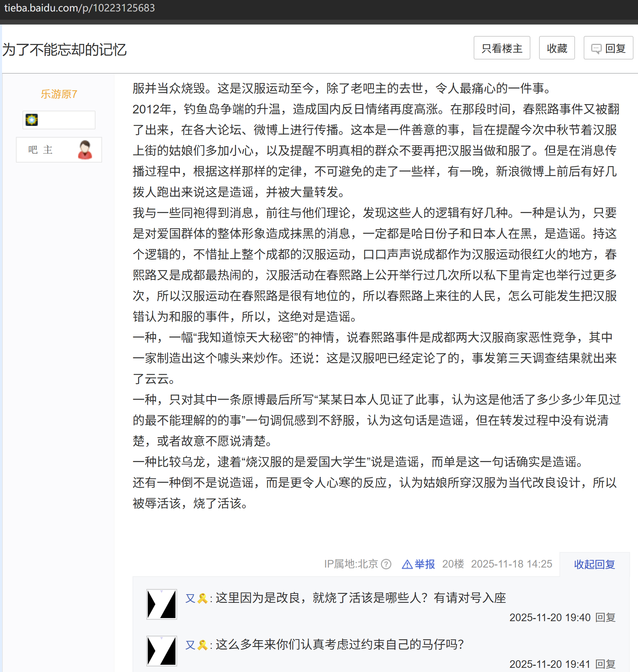Open profile of user 乐游原7
The image size is (638, 672).
(x=59, y=94)
